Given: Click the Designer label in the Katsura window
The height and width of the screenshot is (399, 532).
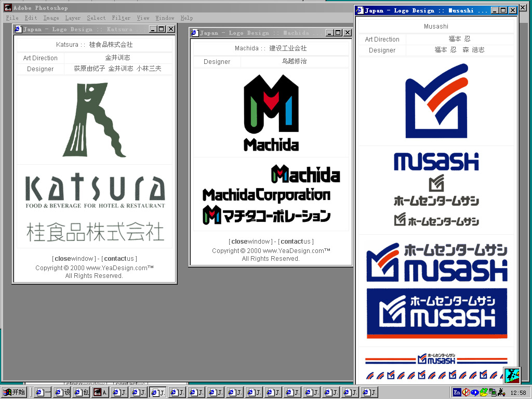Looking at the screenshot, I should 41,69.
